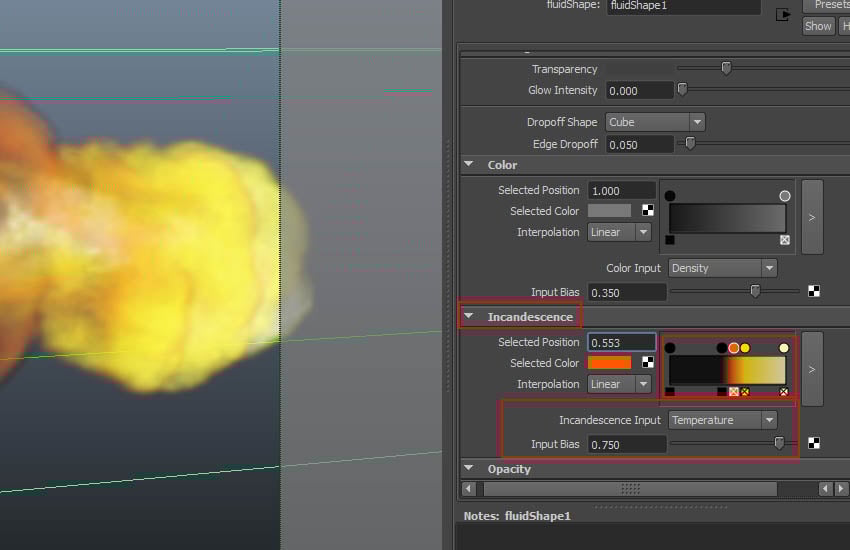Click Incandescence Selected Position field 0.553
850x550 pixels.
click(x=621, y=342)
